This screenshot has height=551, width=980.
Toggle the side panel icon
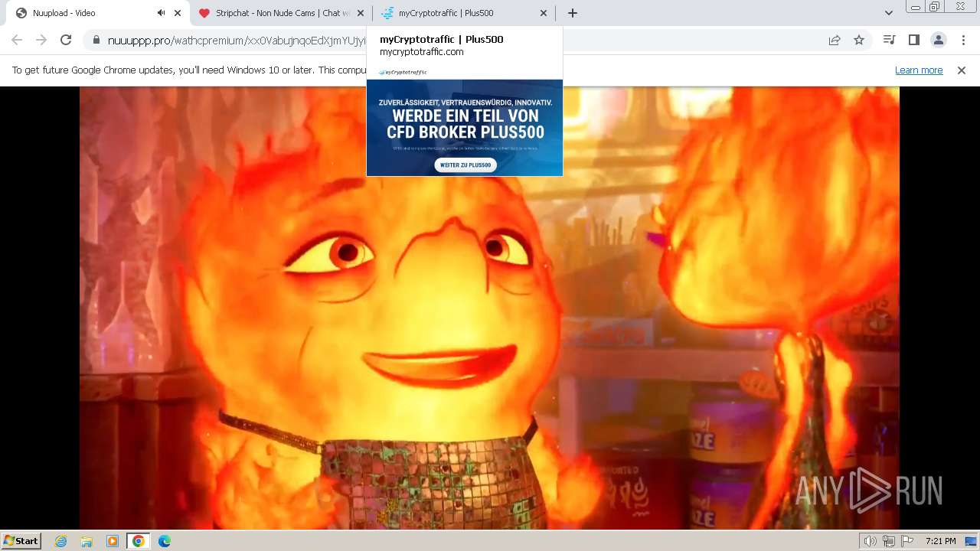click(913, 40)
